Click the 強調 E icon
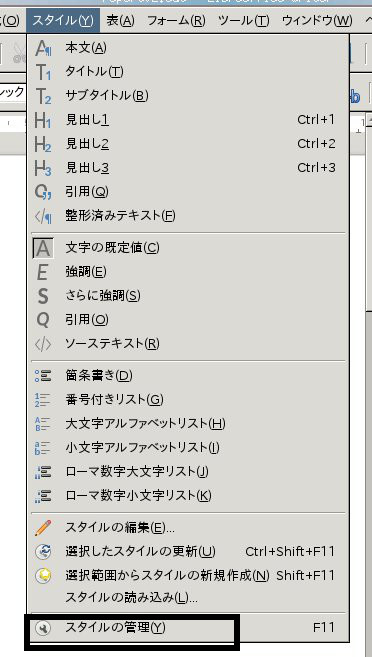Image resolution: width=372 pixels, height=657 pixels. (x=43, y=272)
